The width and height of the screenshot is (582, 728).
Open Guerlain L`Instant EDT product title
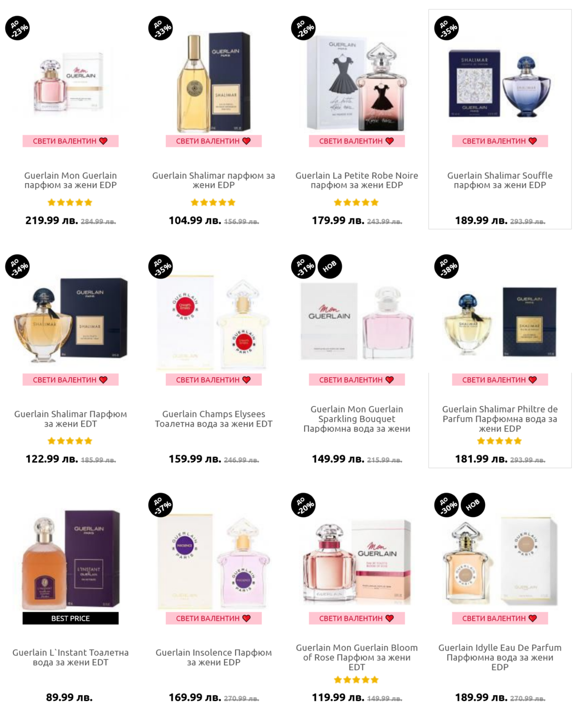click(x=70, y=657)
